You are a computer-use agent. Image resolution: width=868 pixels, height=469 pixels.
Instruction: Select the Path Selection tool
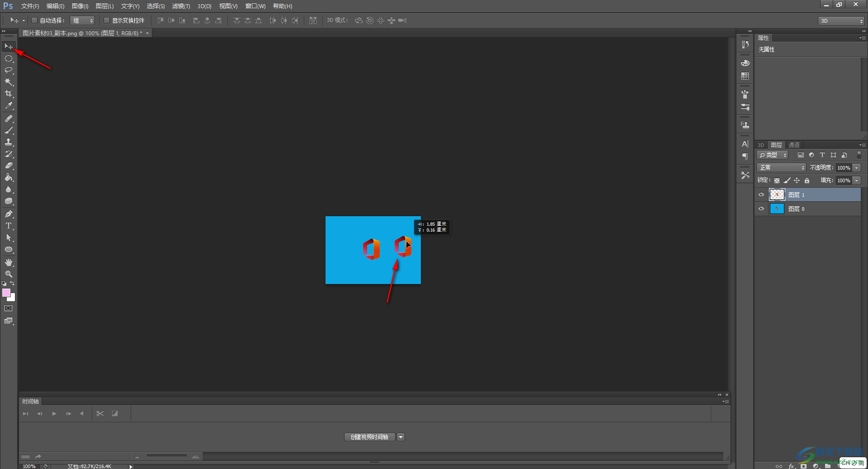(9, 237)
